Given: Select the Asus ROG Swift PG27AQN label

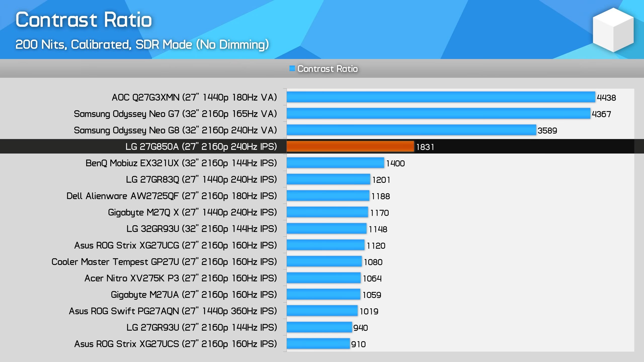Looking at the screenshot, I should coord(173,311).
